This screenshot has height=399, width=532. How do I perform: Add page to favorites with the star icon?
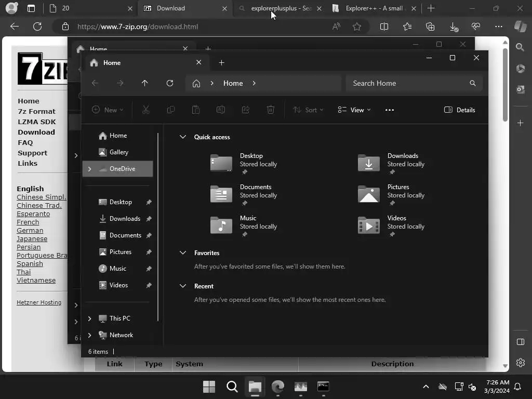356,26
